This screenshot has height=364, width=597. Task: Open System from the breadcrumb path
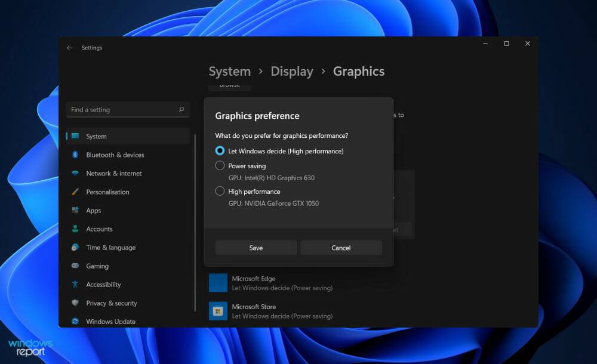tap(229, 71)
